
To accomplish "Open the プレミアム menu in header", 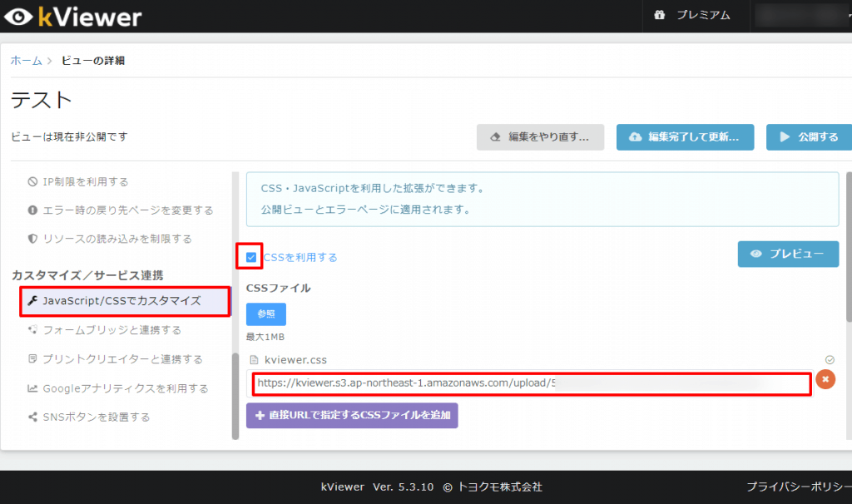I will [694, 15].
